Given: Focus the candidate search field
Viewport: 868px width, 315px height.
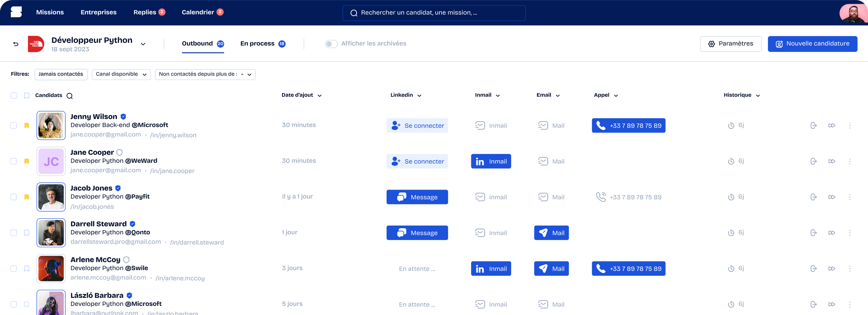Looking at the screenshot, I should tap(434, 13).
